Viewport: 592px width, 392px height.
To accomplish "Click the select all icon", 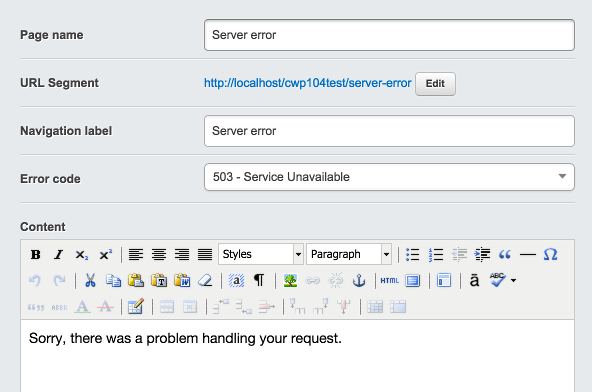I will pyautogui.click(x=236, y=281).
